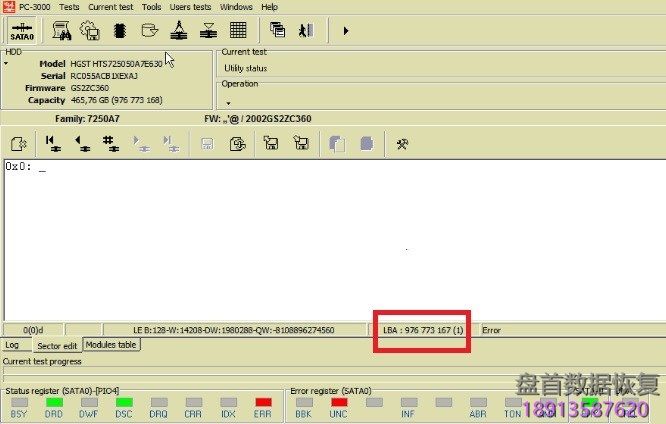Click the disk drive toolbar icon

[150, 31]
